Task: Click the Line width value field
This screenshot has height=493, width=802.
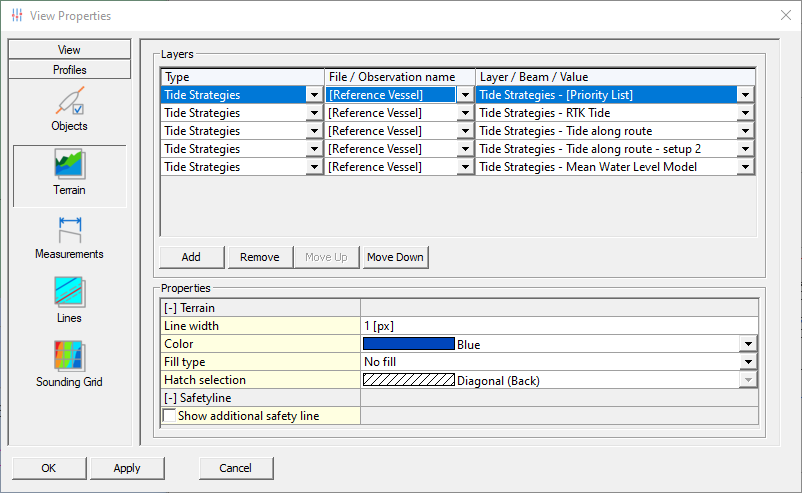Action: pos(556,326)
